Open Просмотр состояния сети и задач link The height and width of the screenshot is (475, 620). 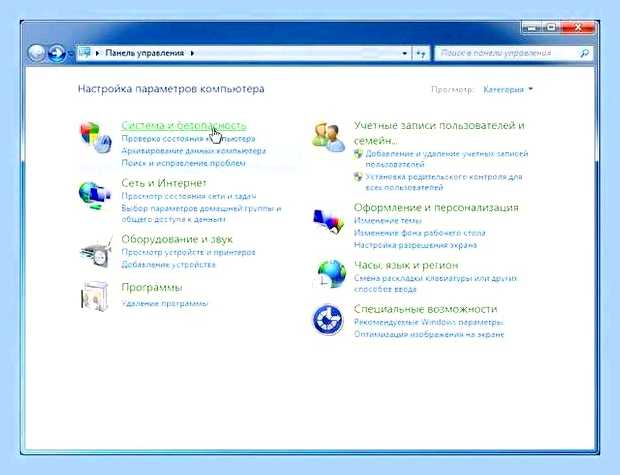pyautogui.click(x=189, y=196)
